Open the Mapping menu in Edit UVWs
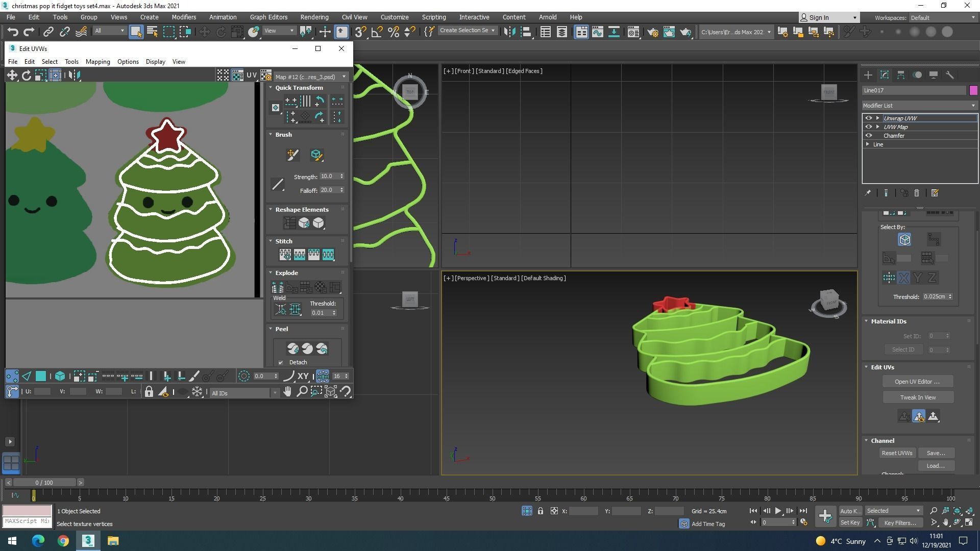 click(97, 62)
